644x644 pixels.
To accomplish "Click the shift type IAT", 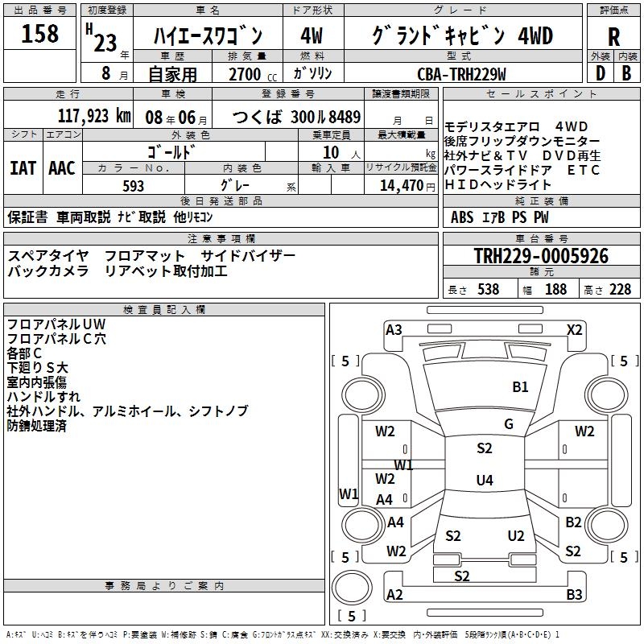I will tap(23, 168).
